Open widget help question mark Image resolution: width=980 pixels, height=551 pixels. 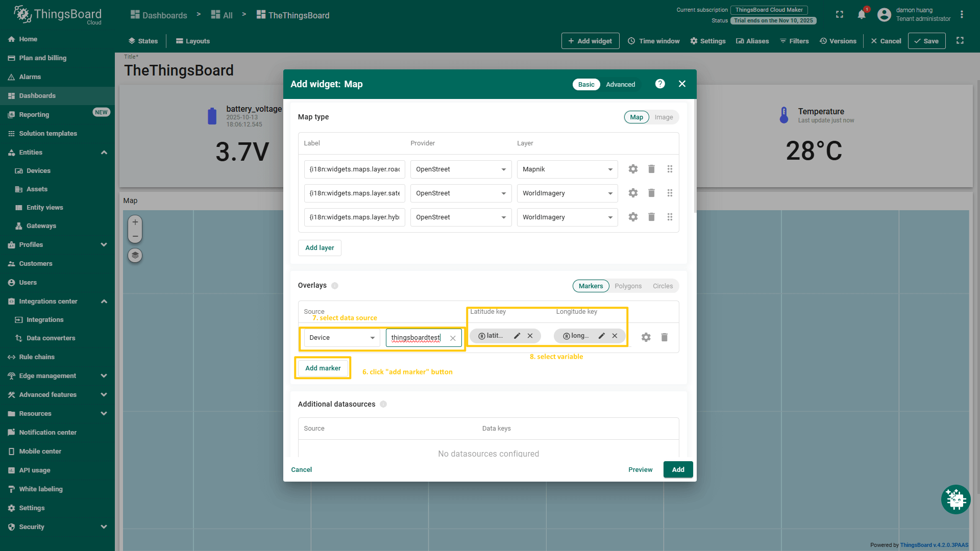[x=660, y=84]
